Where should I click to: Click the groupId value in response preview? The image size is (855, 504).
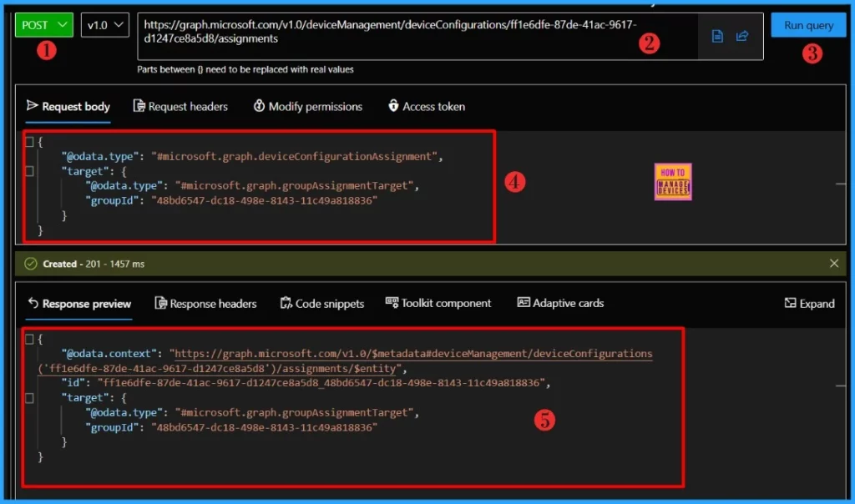[265, 428]
